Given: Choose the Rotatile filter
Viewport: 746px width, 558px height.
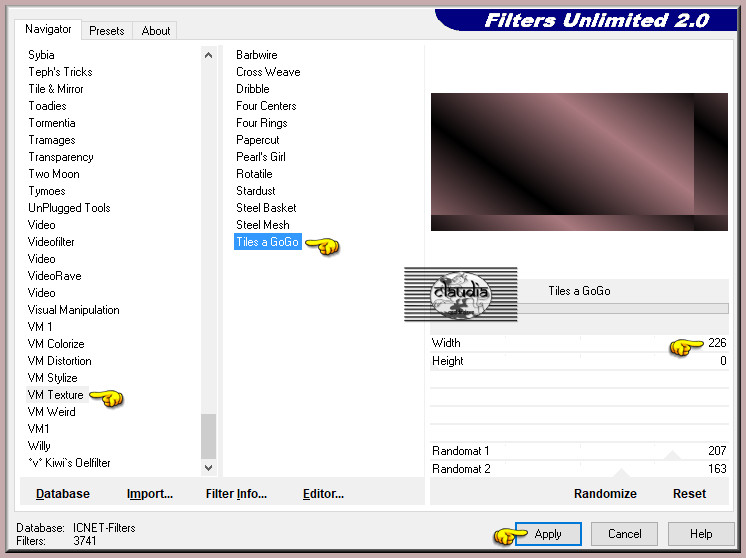Looking at the screenshot, I should pyautogui.click(x=255, y=174).
